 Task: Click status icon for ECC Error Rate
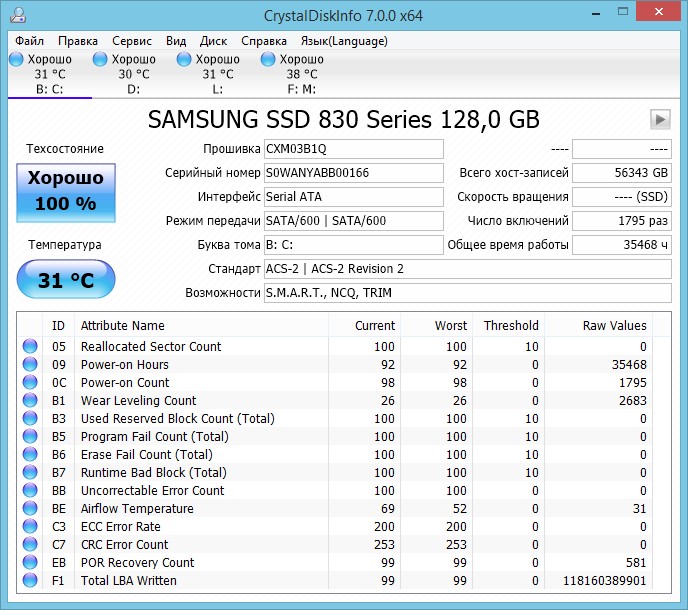pos(30,526)
